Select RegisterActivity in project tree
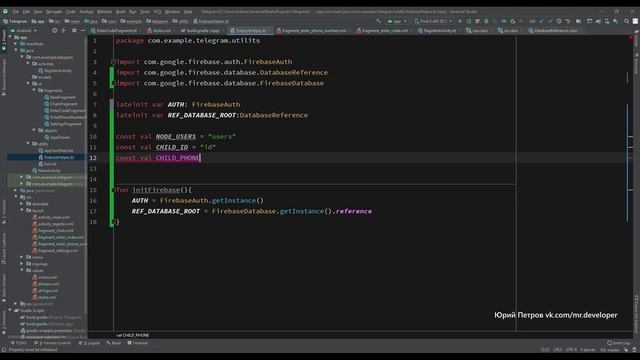Image resolution: width=640 pixels, height=360 pixels. [58, 71]
